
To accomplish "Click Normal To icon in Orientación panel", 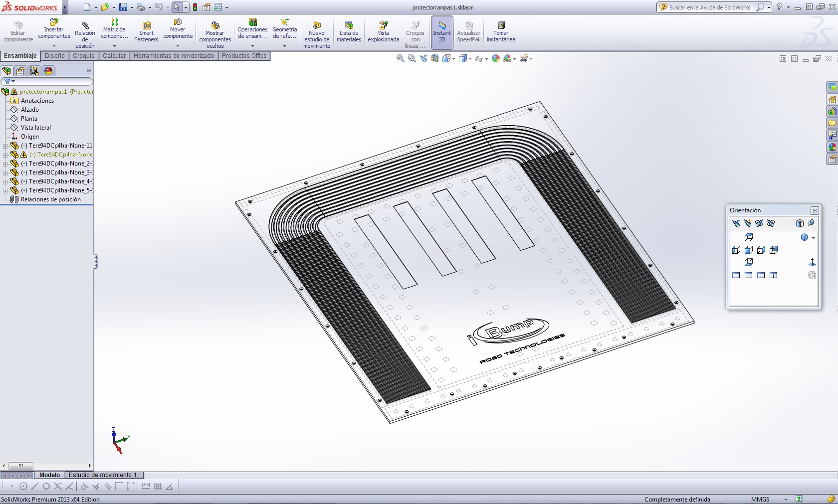I will coord(812,262).
